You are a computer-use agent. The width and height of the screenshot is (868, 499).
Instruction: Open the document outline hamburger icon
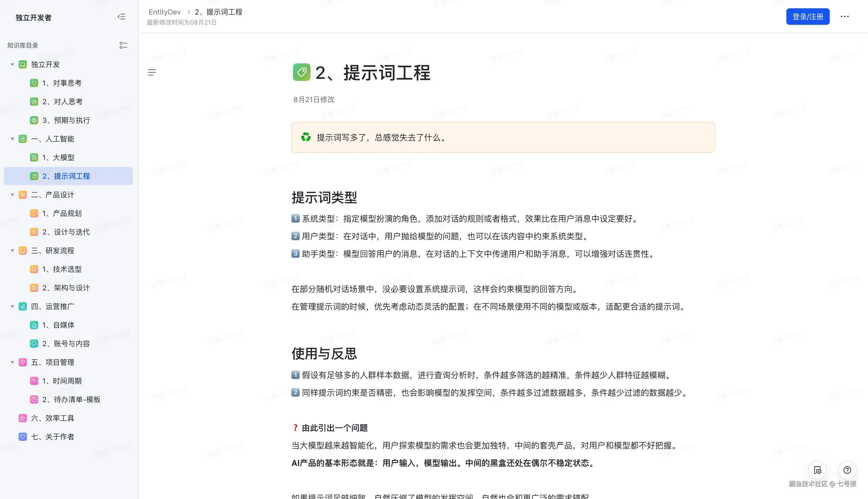152,72
